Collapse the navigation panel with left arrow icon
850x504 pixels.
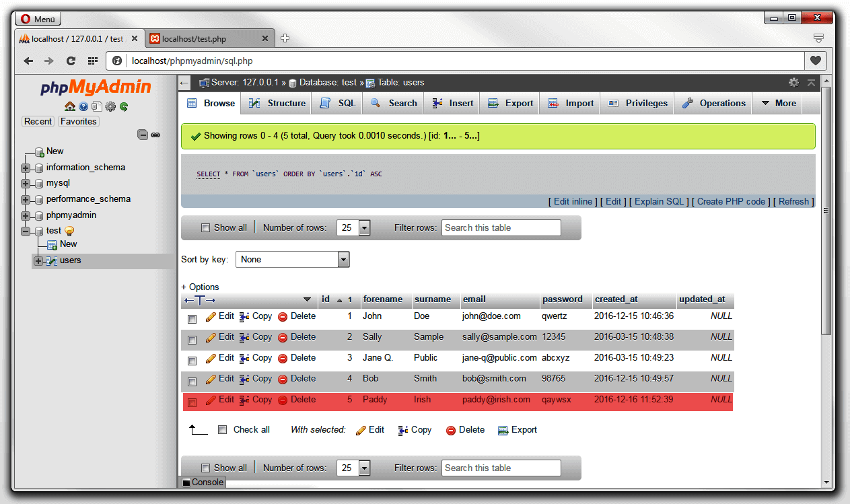coord(184,82)
